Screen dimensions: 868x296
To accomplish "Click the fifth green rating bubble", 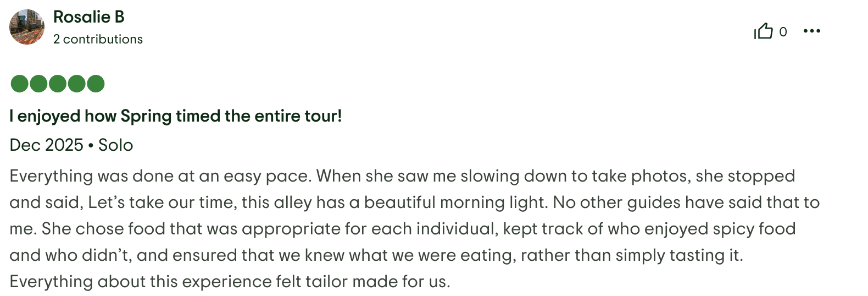I will (96, 84).
